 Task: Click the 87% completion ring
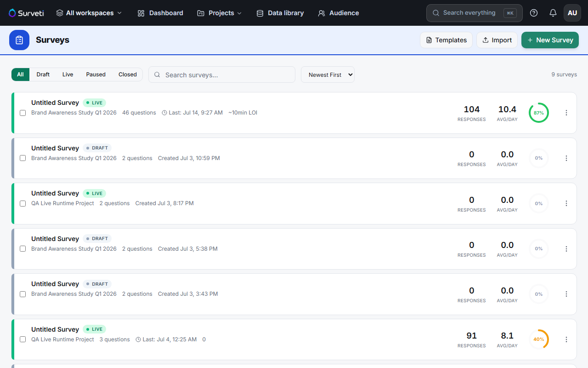539,113
